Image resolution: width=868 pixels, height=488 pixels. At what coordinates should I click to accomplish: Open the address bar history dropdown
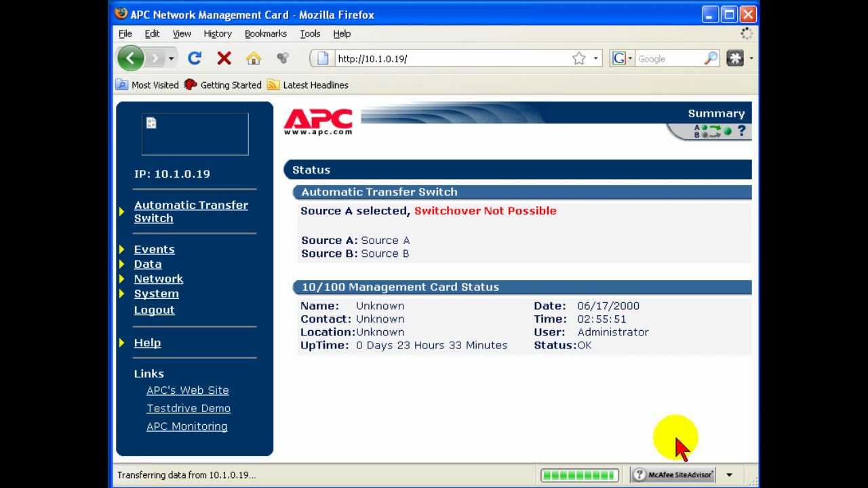(596, 58)
